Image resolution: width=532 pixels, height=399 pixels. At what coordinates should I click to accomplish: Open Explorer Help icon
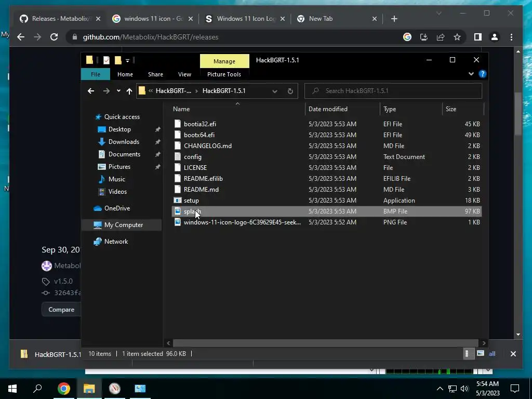(483, 74)
